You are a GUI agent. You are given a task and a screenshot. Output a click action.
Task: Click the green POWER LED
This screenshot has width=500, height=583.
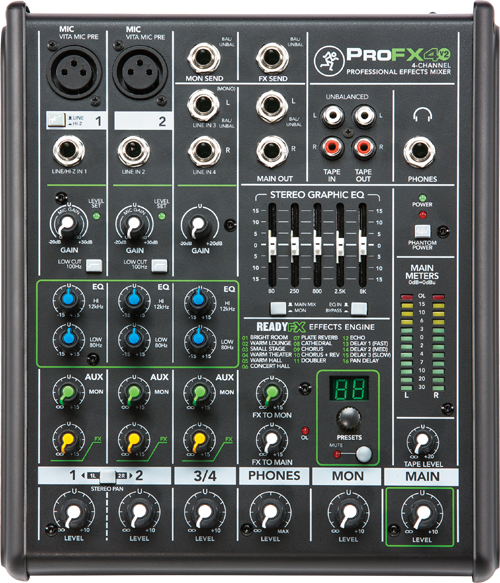coord(422,197)
